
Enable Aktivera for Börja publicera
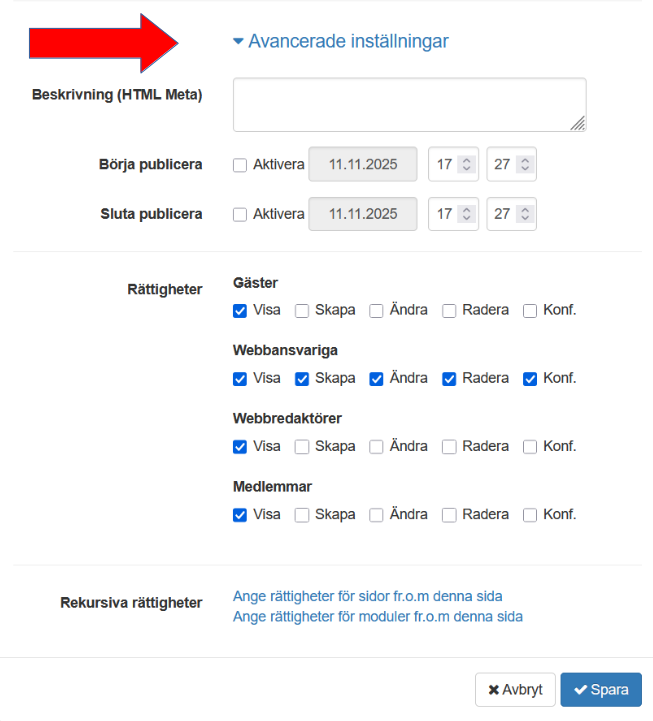click(x=240, y=165)
